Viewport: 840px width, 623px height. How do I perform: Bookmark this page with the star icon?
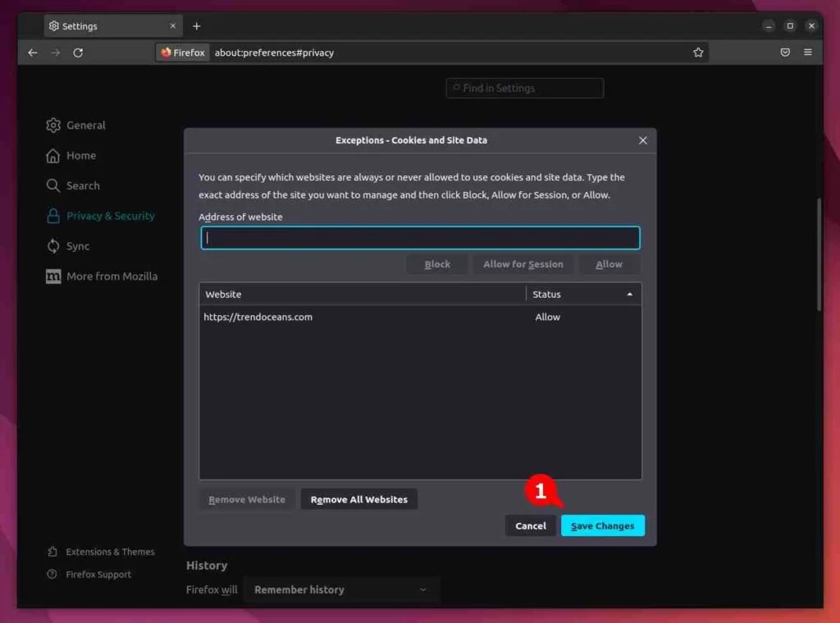[698, 53]
